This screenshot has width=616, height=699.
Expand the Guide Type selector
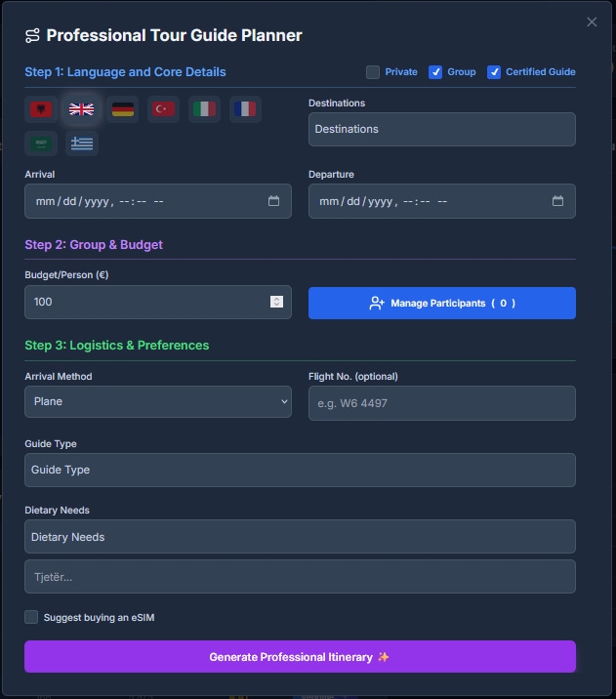(300, 470)
